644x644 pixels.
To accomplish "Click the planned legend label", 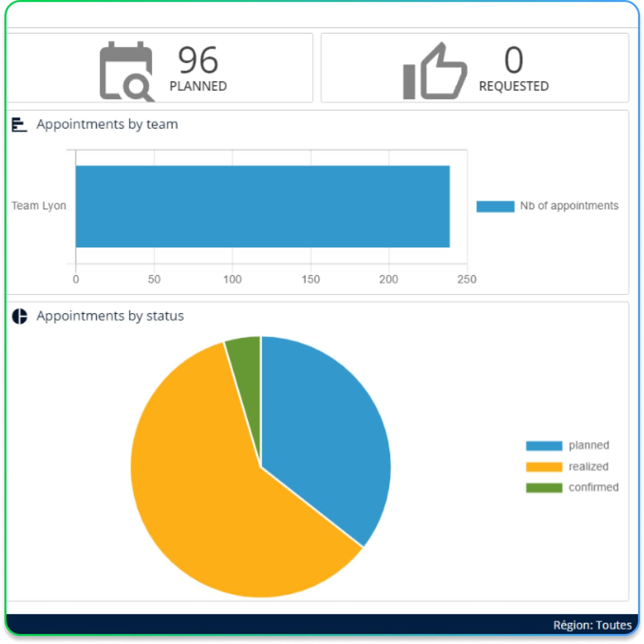I will pos(589,446).
